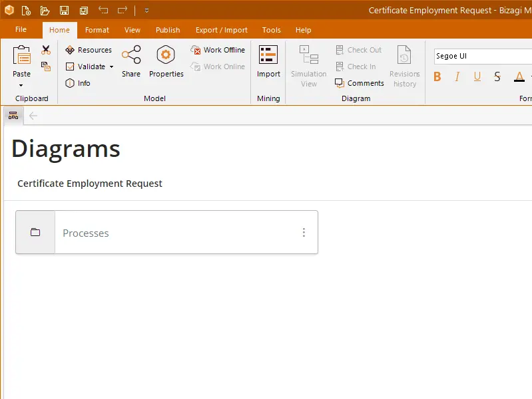Open Simulation View
This screenshot has width=532, height=399.
(309, 66)
